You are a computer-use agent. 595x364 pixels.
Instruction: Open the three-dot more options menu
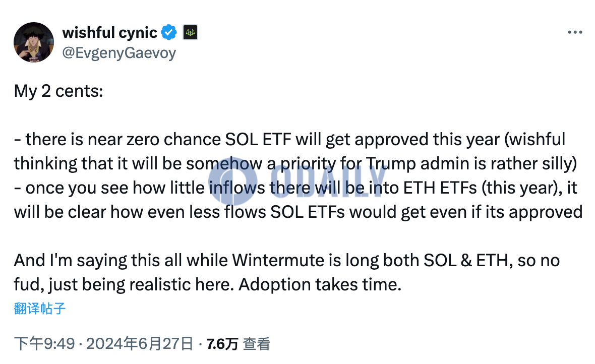pyautogui.click(x=575, y=33)
